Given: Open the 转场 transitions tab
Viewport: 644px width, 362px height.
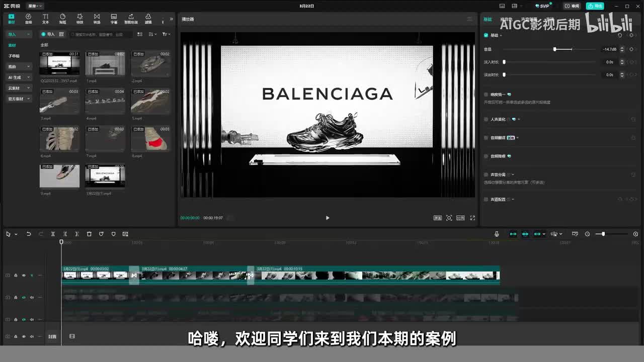Looking at the screenshot, I should click(97, 19).
